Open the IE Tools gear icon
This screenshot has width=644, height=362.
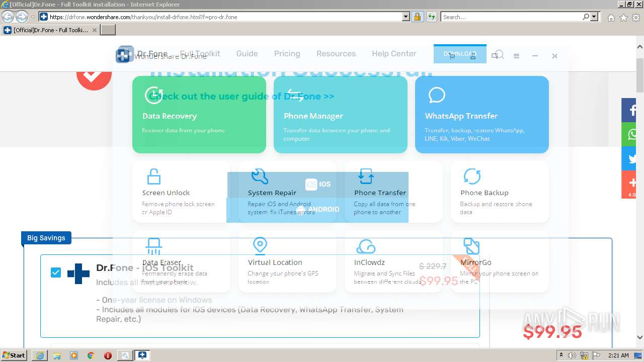(x=636, y=17)
